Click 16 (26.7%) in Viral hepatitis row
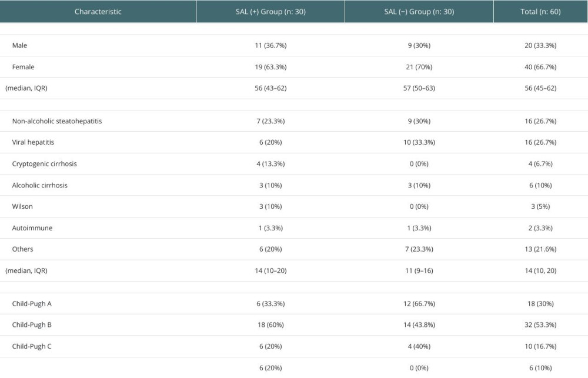 click(x=540, y=142)
